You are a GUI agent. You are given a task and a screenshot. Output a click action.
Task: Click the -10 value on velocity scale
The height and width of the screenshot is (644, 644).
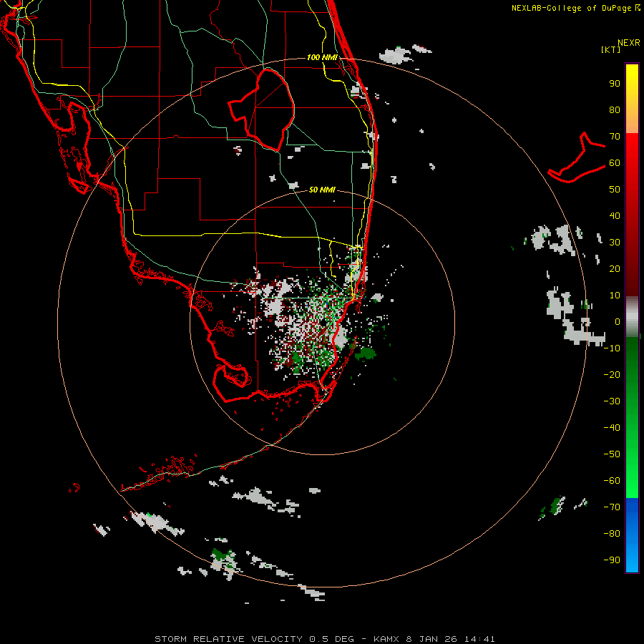coord(612,348)
